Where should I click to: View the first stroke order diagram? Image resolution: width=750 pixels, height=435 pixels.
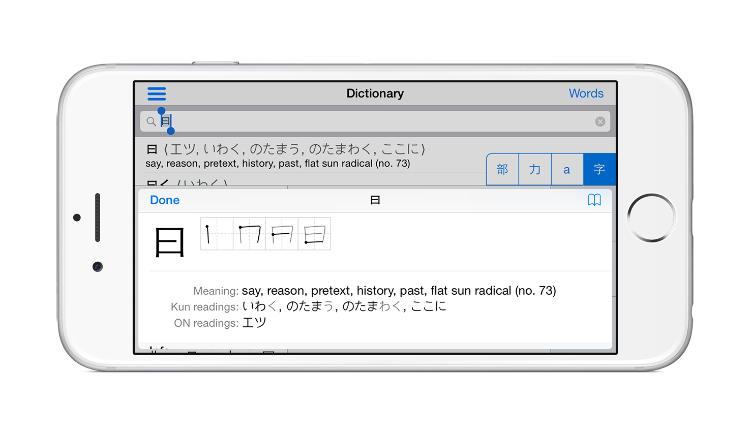coord(217,234)
